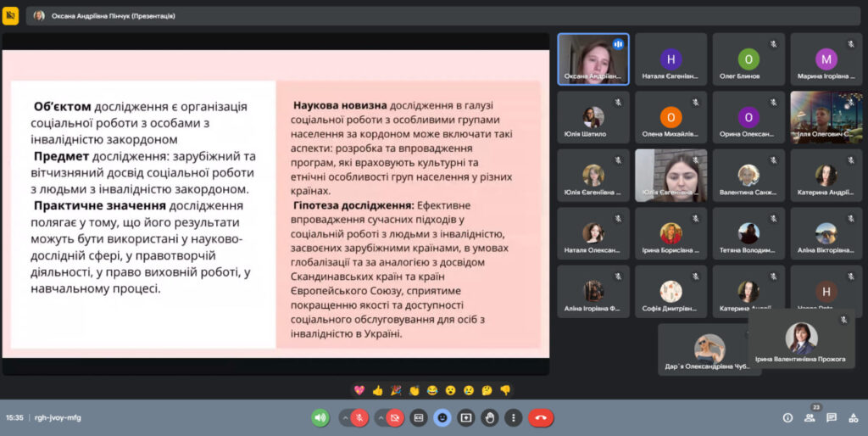Turn on the camera

coord(395,417)
